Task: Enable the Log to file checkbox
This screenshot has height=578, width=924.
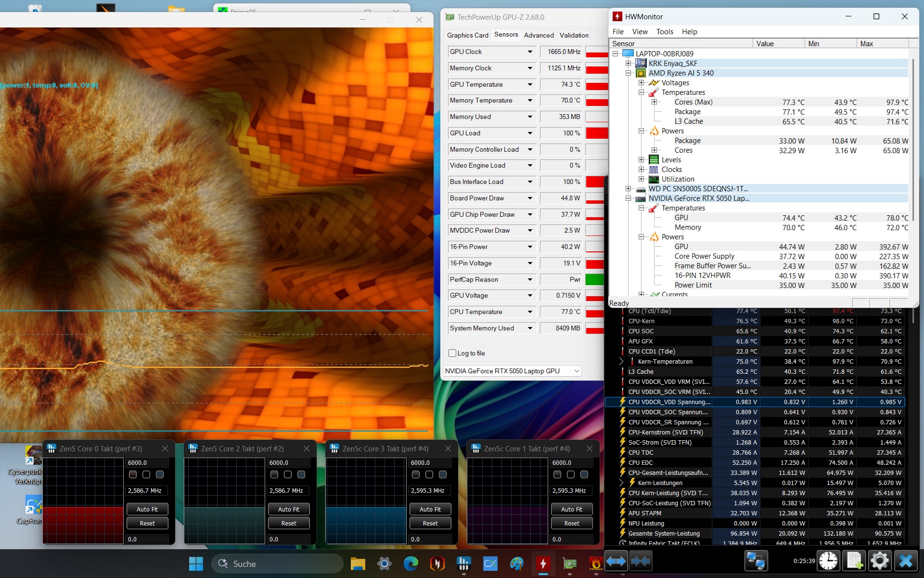Action: pos(452,353)
